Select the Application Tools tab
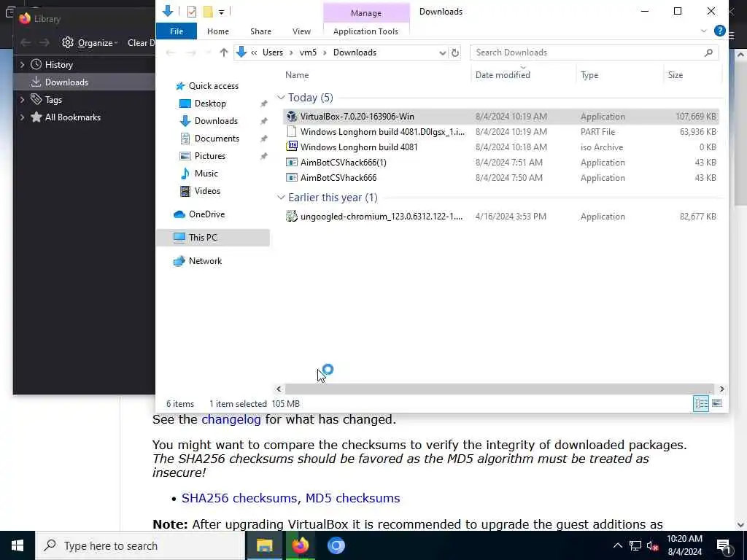This screenshot has height=560, width=747. coord(366,31)
